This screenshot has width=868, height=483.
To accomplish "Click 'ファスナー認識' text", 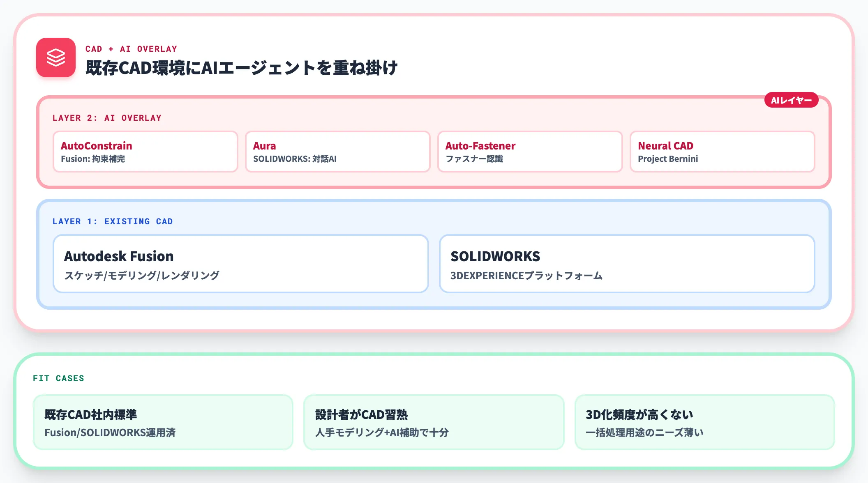I will point(474,159).
